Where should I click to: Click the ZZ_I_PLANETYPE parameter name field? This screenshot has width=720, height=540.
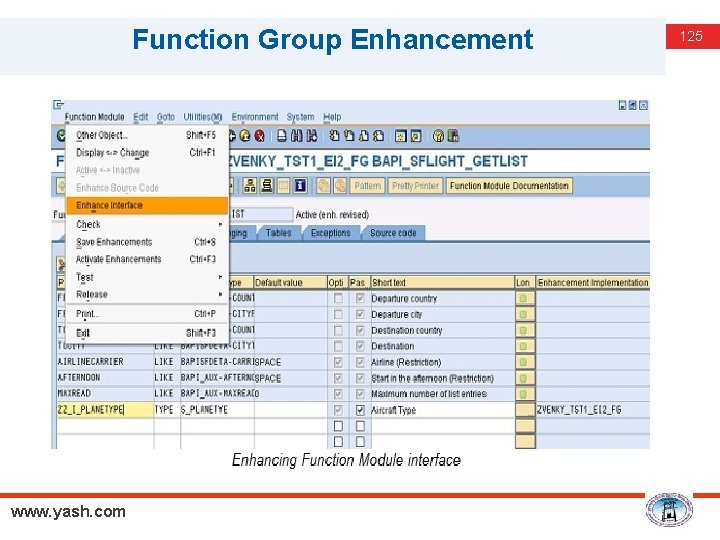click(105, 410)
